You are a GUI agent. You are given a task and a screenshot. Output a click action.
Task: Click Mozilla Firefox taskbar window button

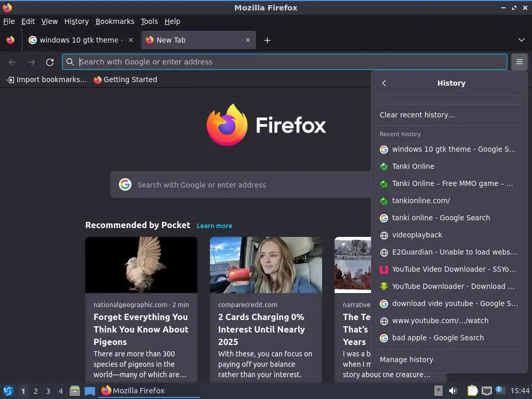149,391
